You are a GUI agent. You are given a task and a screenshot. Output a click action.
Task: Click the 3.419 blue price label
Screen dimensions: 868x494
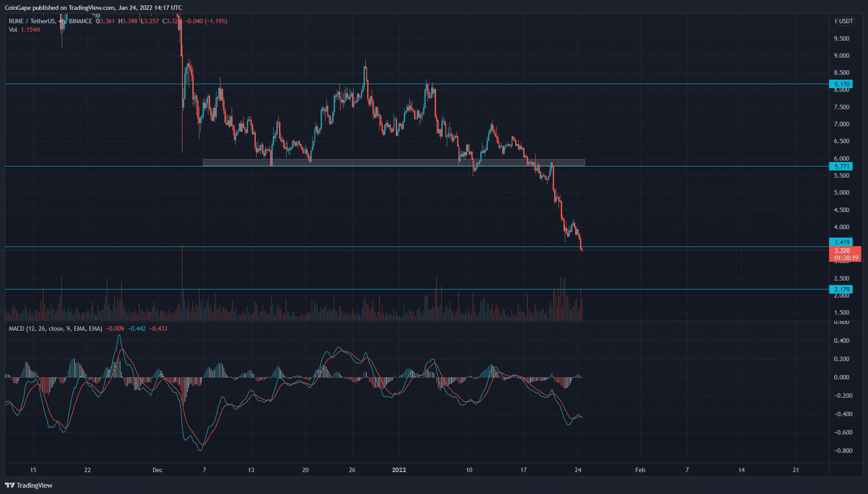(x=841, y=242)
